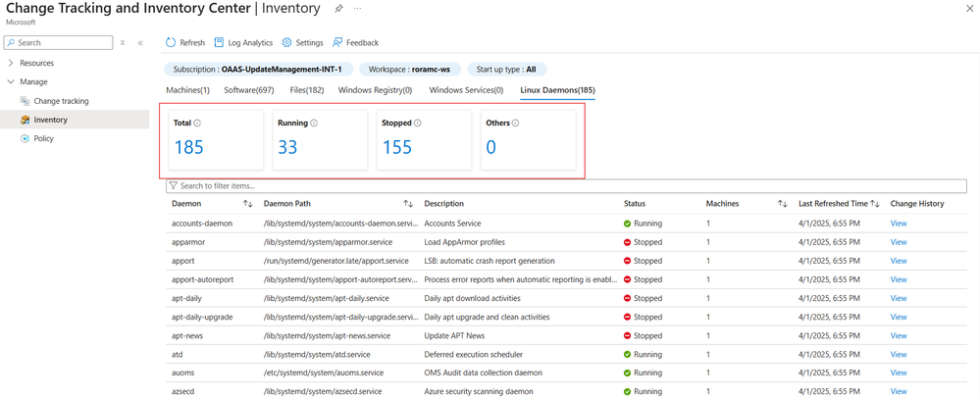Click the Refresh icon button
The image size is (980, 399).
coord(171,42)
